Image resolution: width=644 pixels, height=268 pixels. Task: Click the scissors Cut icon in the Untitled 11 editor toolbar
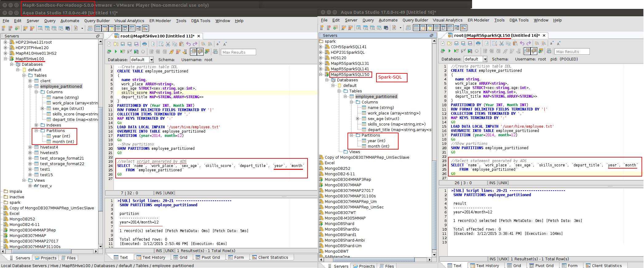coord(168,44)
